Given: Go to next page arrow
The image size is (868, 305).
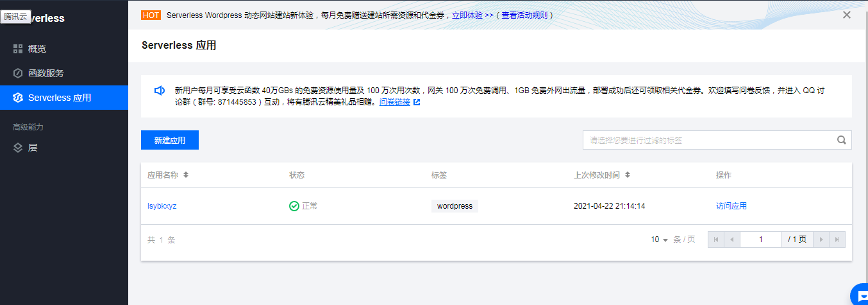Looking at the screenshot, I should (821, 240).
